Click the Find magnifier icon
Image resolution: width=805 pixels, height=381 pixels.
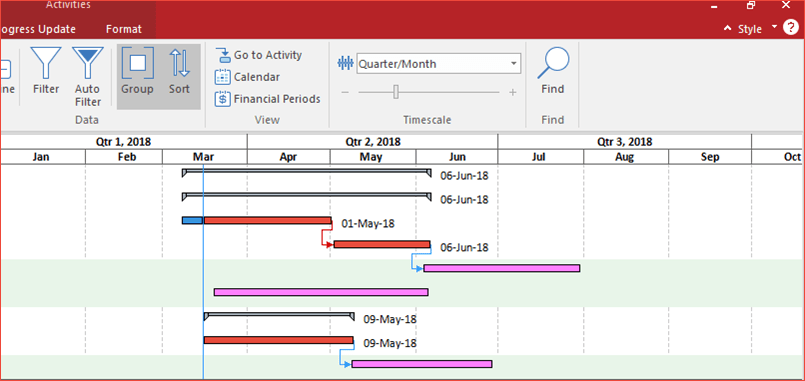[553, 63]
